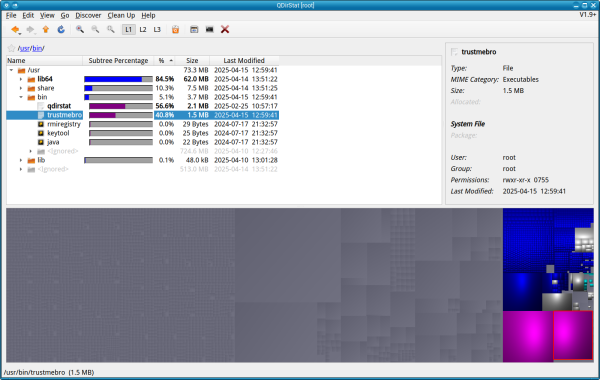Click the share folder icon
Viewport: 600px width, 380px height.
point(31,88)
